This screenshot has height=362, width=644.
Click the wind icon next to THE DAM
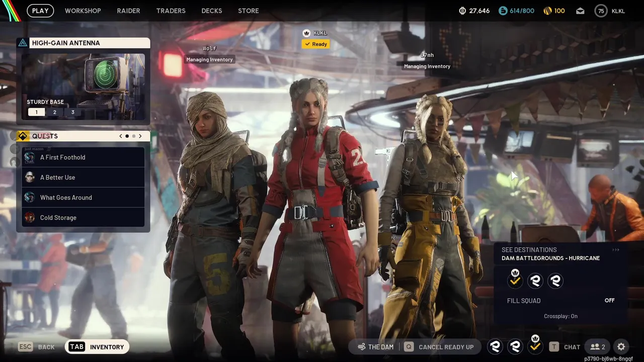pos(361,347)
